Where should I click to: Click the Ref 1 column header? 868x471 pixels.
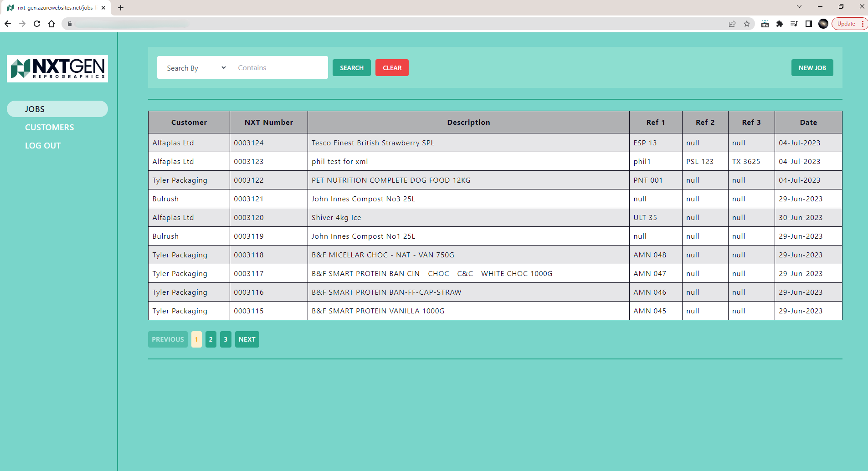[x=656, y=122]
